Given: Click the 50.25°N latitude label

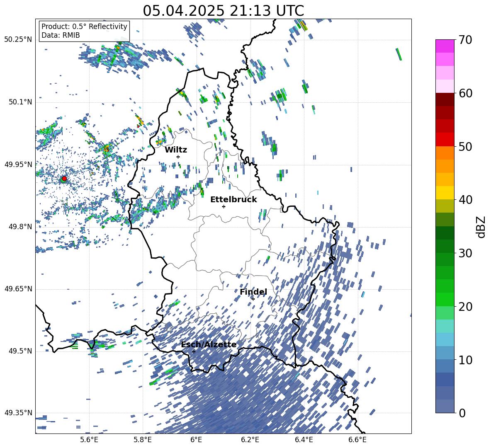Looking at the screenshot, I should tap(18, 40).
